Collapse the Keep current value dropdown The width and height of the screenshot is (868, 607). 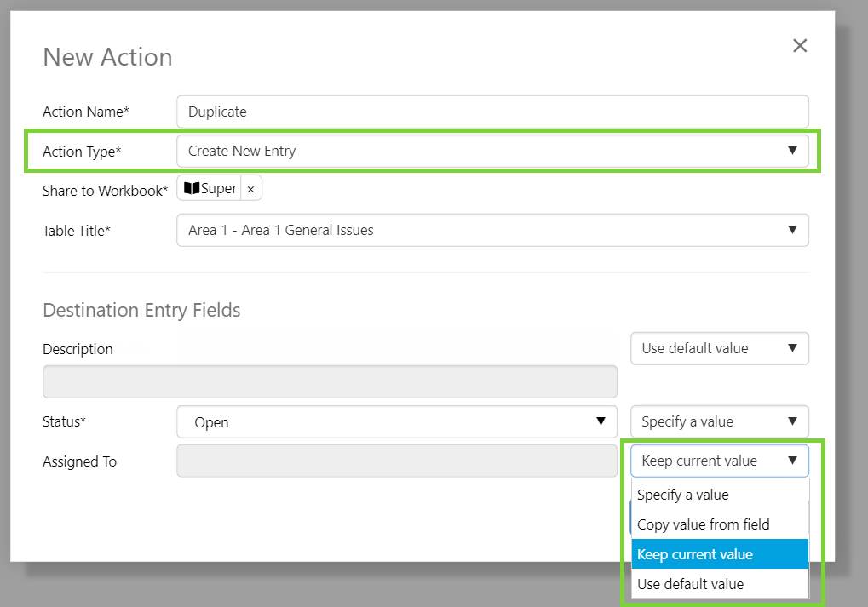point(719,461)
